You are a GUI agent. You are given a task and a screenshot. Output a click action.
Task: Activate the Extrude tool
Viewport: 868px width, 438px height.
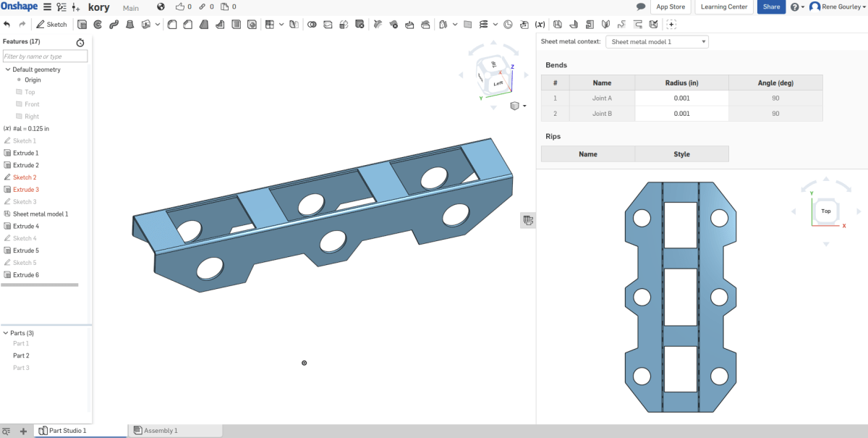[82, 24]
